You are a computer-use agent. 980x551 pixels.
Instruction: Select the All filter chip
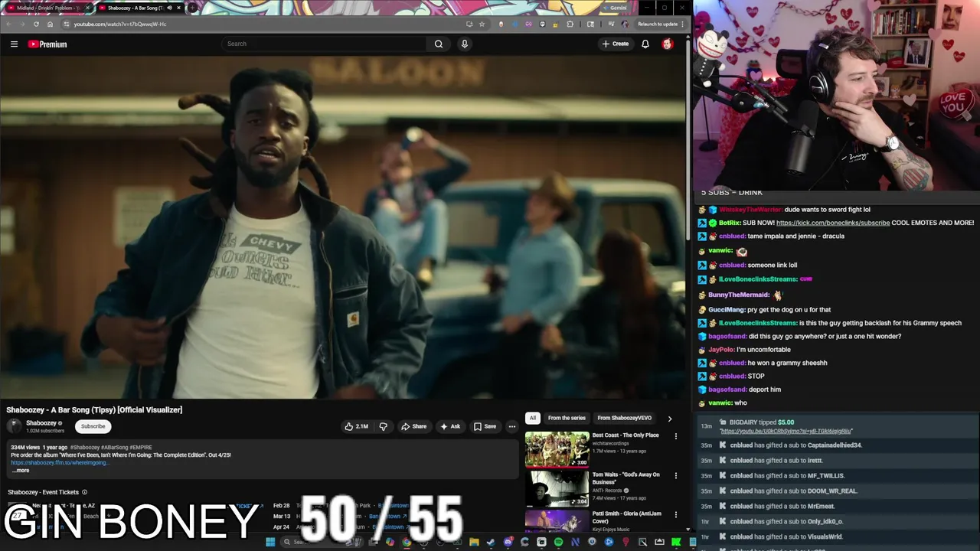pos(533,418)
